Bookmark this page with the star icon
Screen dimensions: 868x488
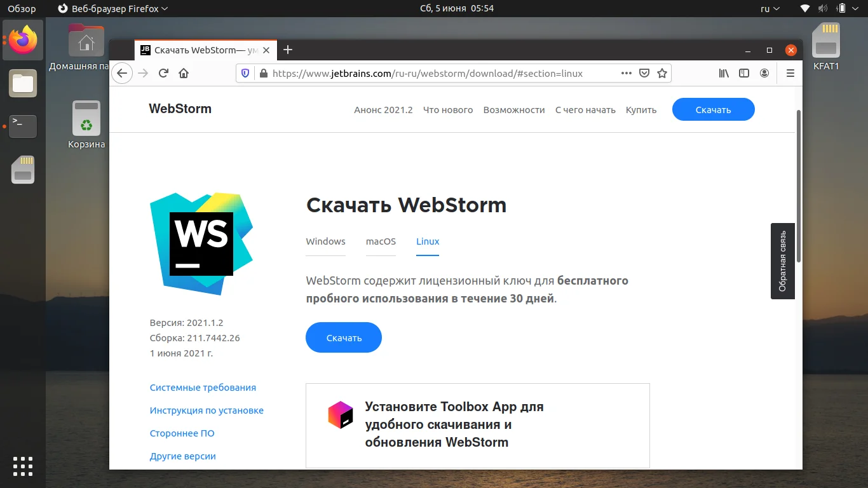tap(661, 72)
